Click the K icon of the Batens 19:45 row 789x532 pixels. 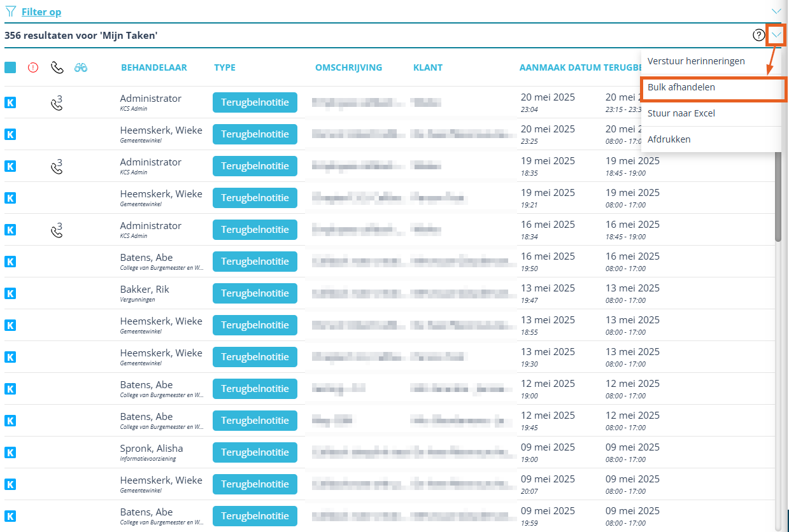click(10, 421)
